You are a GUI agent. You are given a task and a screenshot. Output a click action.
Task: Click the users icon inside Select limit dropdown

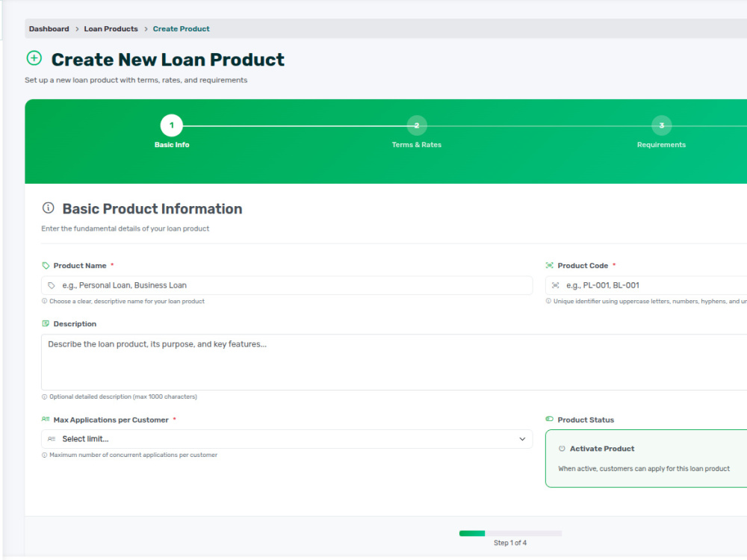pyautogui.click(x=52, y=439)
